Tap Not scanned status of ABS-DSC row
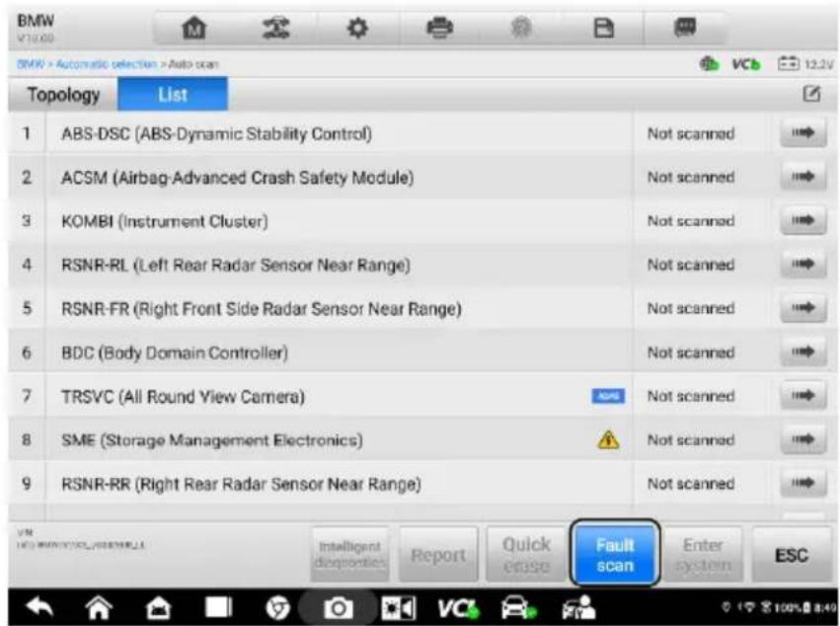Screen dimensions: 840x626 pos(691,133)
